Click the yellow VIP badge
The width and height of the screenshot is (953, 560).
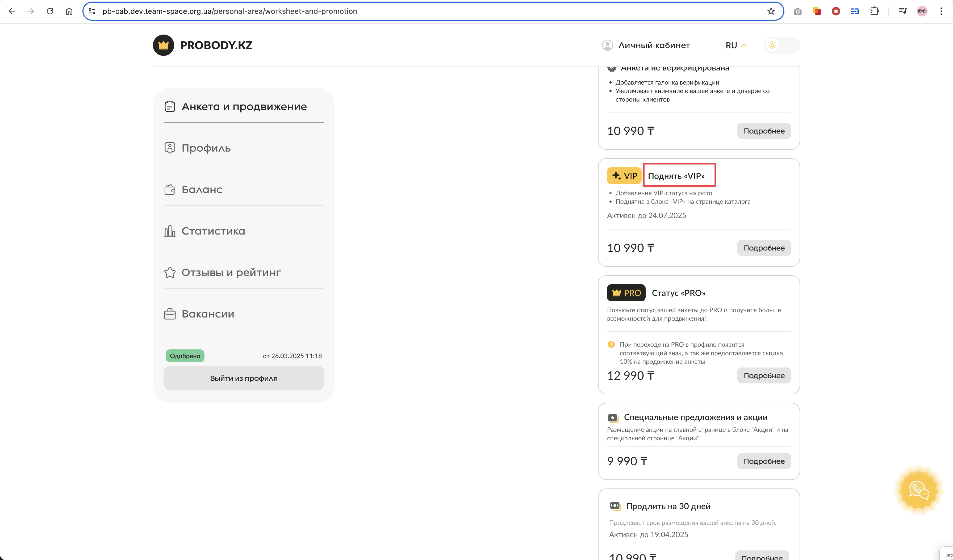click(624, 176)
